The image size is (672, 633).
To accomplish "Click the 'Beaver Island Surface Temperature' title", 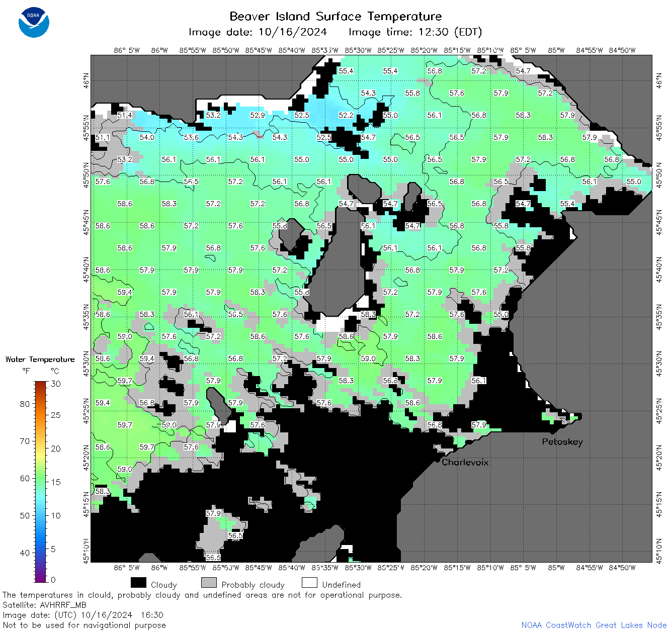I will [x=335, y=16].
